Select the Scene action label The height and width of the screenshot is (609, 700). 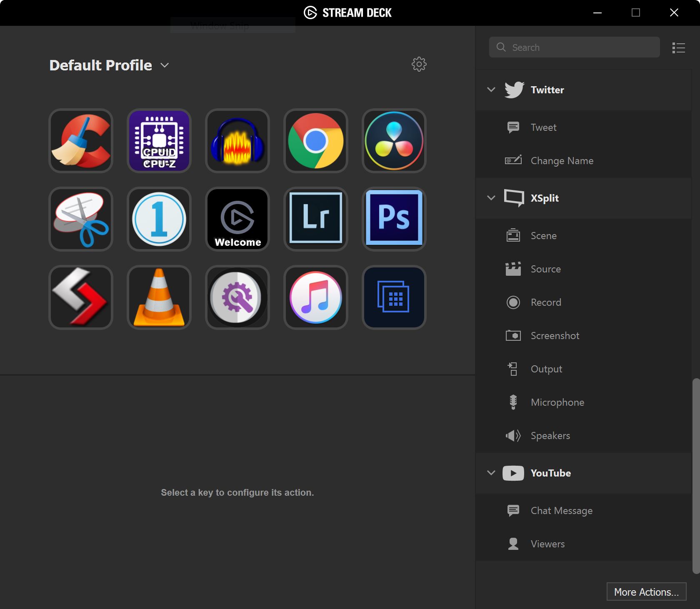coord(544,236)
